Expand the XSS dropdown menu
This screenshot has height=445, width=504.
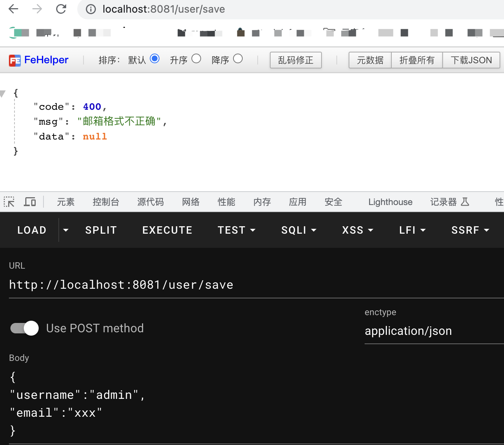pyautogui.click(x=358, y=230)
